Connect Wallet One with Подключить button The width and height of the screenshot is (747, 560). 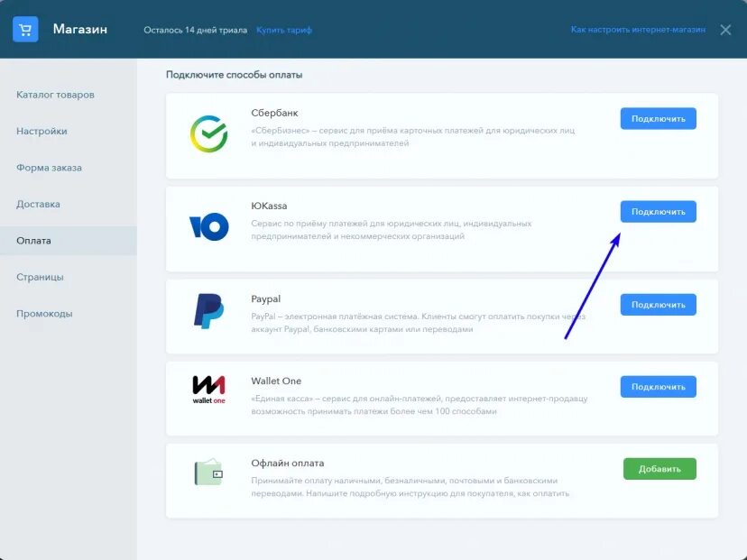pyautogui.click(x=658, y=387)
